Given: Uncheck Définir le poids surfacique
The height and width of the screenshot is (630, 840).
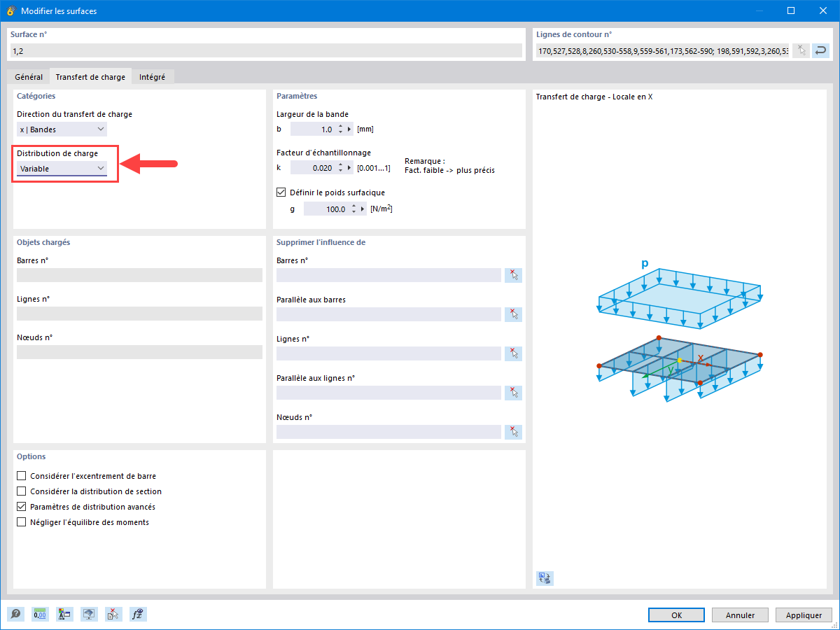Looking at the screenshot, I should (x=282, y=192).
